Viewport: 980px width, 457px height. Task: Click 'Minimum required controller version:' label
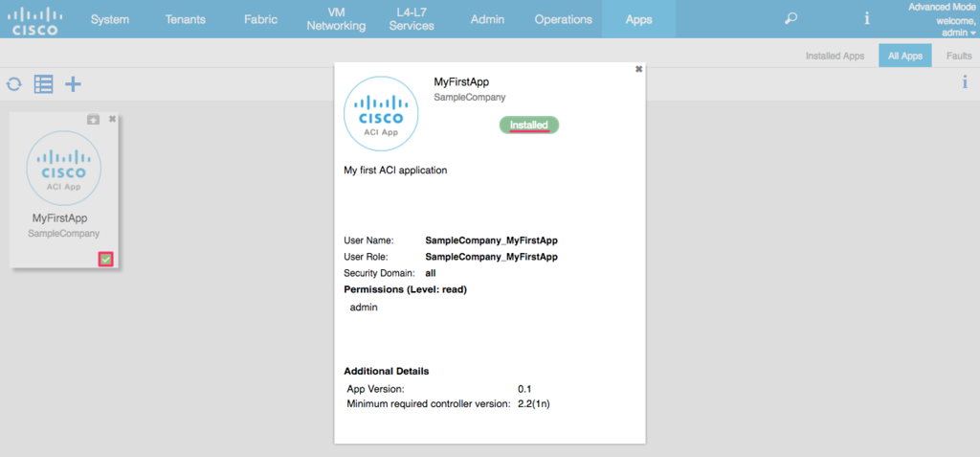[430, 403]
